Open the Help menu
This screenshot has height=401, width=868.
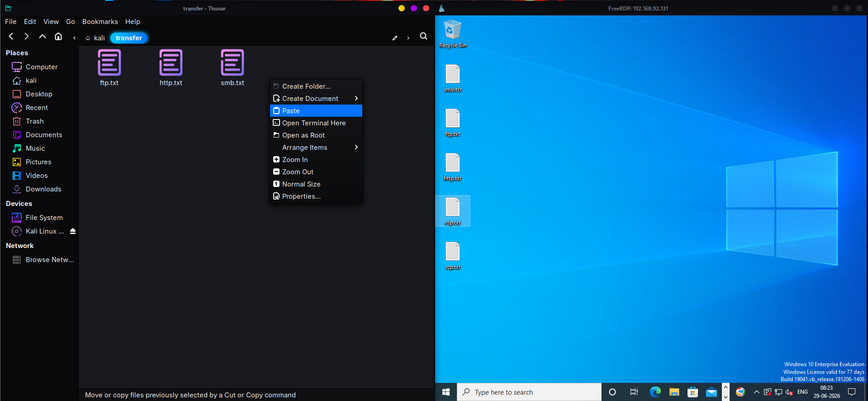(133, 22)
